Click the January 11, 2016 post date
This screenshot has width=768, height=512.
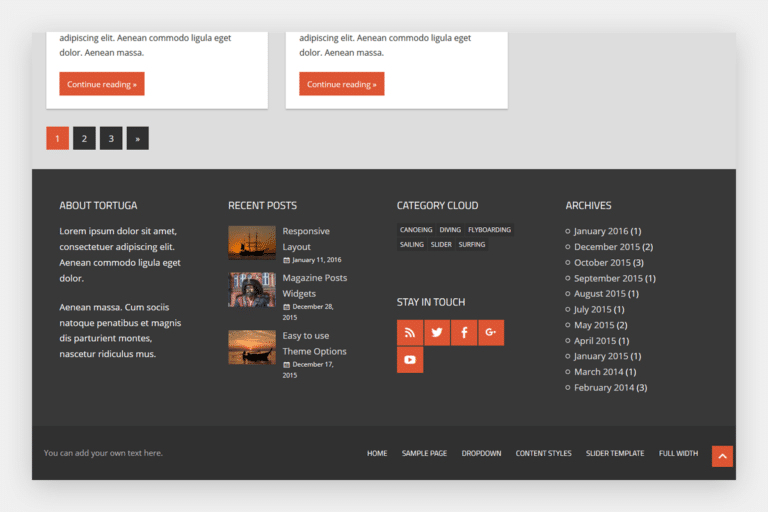click(x=316, y=260)
